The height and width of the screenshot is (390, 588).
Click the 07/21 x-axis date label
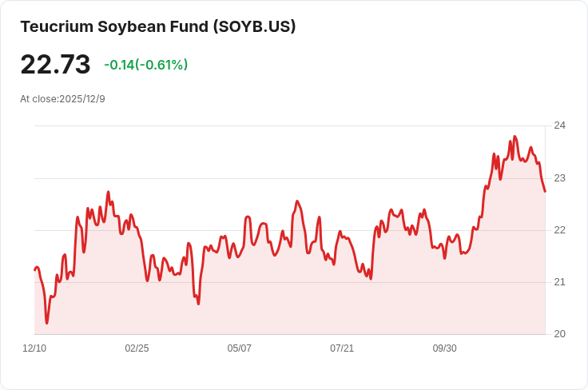pos(342,348)
